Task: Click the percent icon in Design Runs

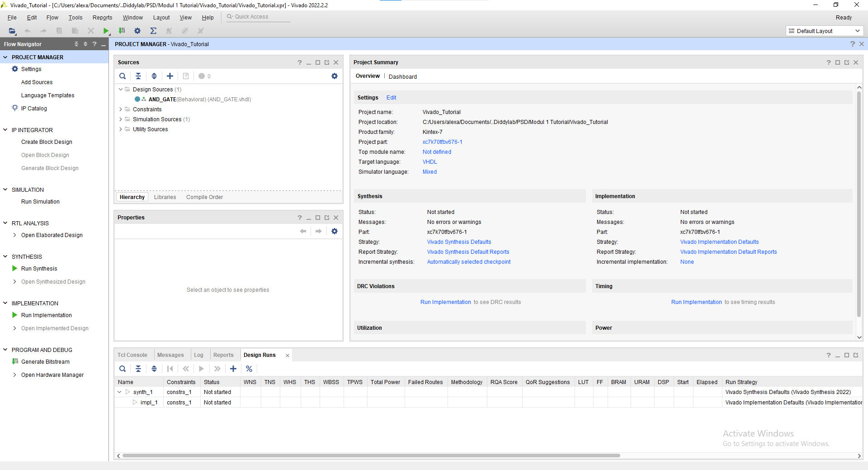Action: coord(249,369)
